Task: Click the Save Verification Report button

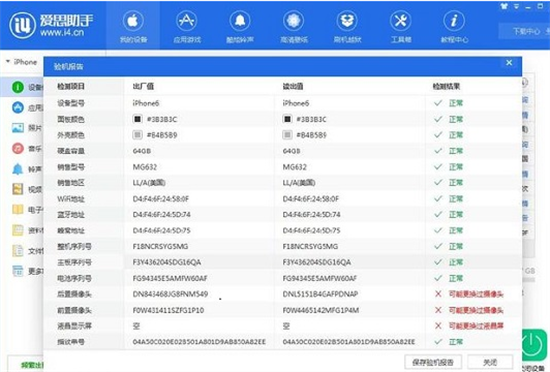Action: point(433,362)
